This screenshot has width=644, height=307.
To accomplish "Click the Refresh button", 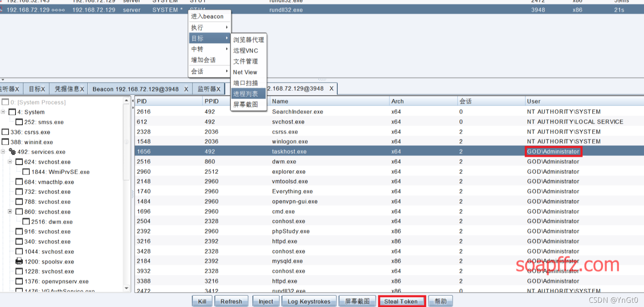I will tap(231, 301).
